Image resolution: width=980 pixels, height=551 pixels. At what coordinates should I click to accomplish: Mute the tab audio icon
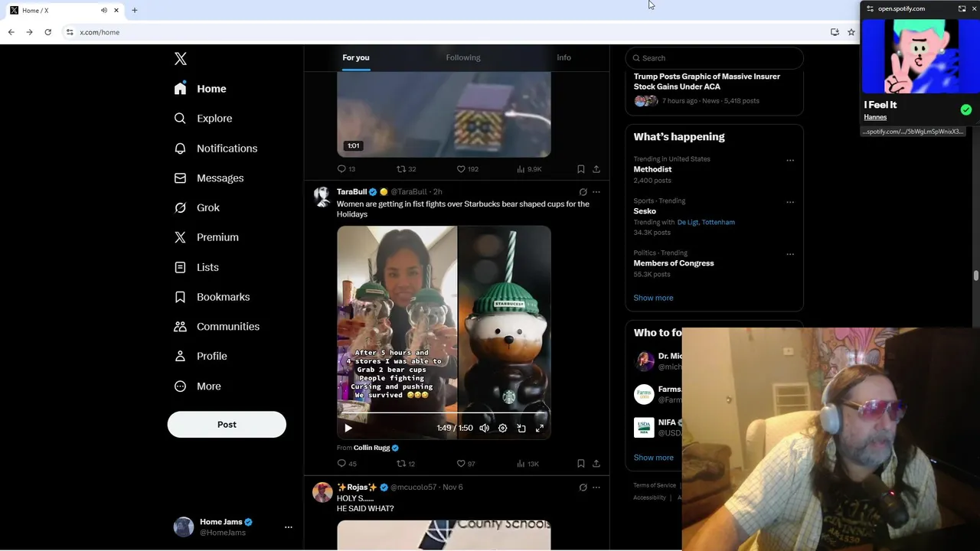click(x=103, y=11)
